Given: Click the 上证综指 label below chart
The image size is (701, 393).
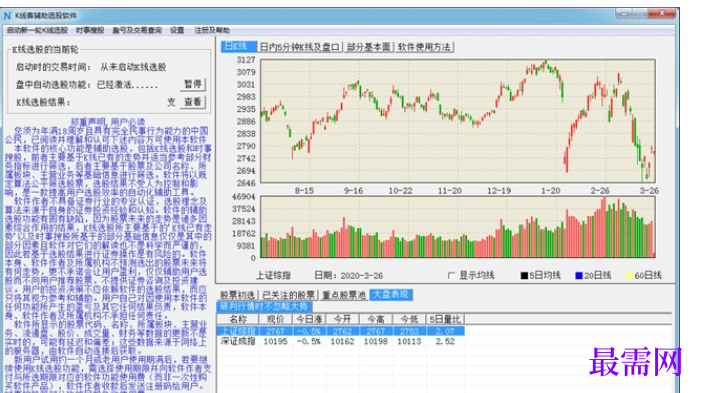Looking at the screenshot, I should [274, 275].
